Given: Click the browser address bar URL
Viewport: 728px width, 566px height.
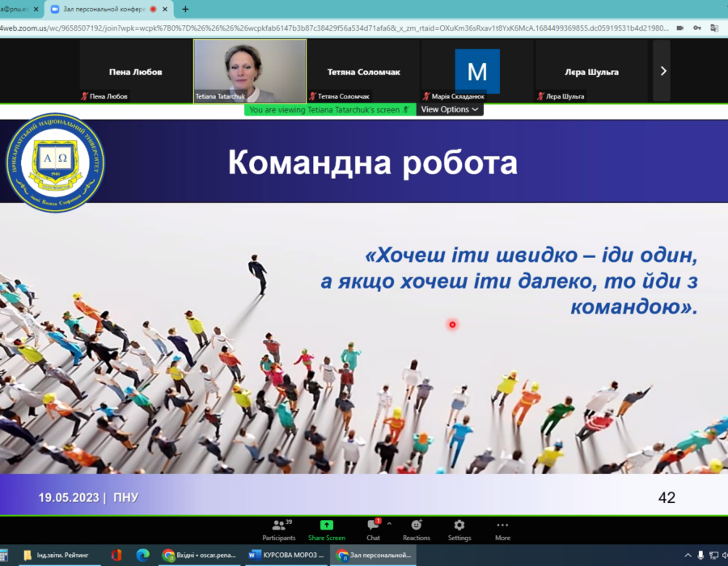Looking at the screenshot, I should (324, 27).
